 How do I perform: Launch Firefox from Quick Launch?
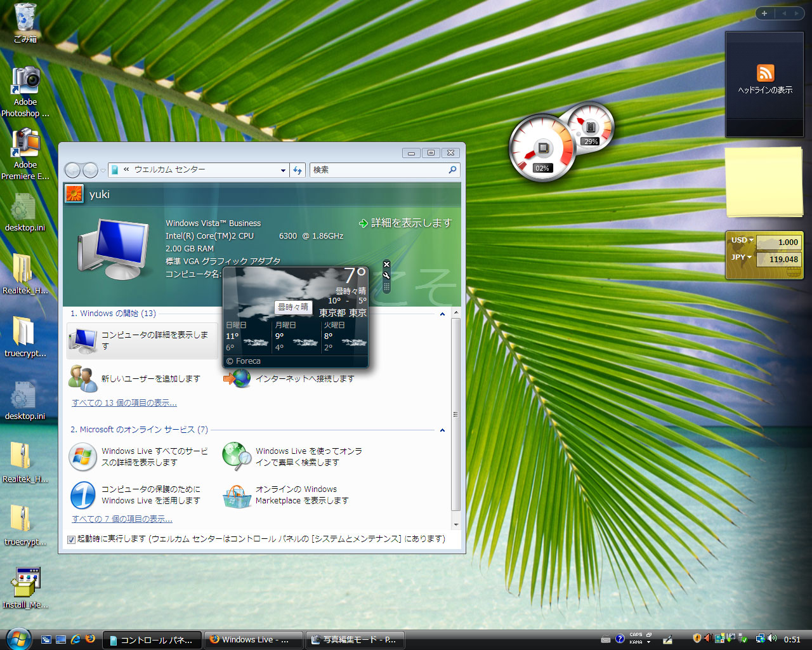[90, 639]
